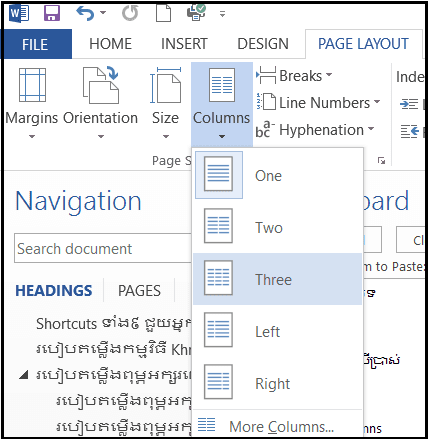Click the Indent Left icon

tap(409, 104)
